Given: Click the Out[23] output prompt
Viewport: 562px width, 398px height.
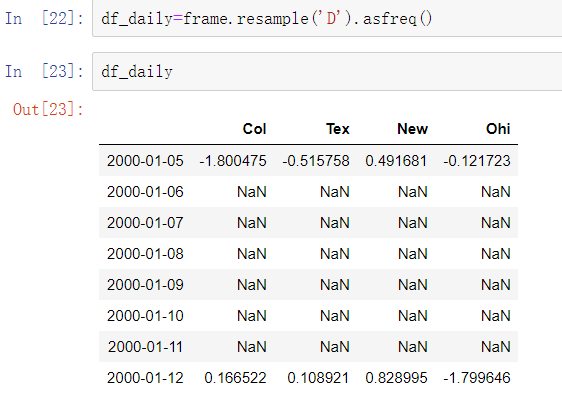Looking at the screenshot, I should pos(48,109).
